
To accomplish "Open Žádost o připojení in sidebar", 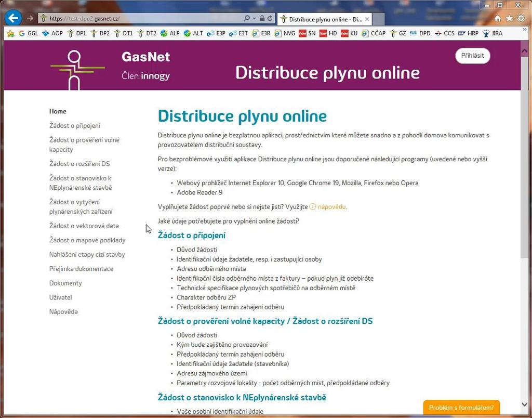I will click(x=75, y=126).
